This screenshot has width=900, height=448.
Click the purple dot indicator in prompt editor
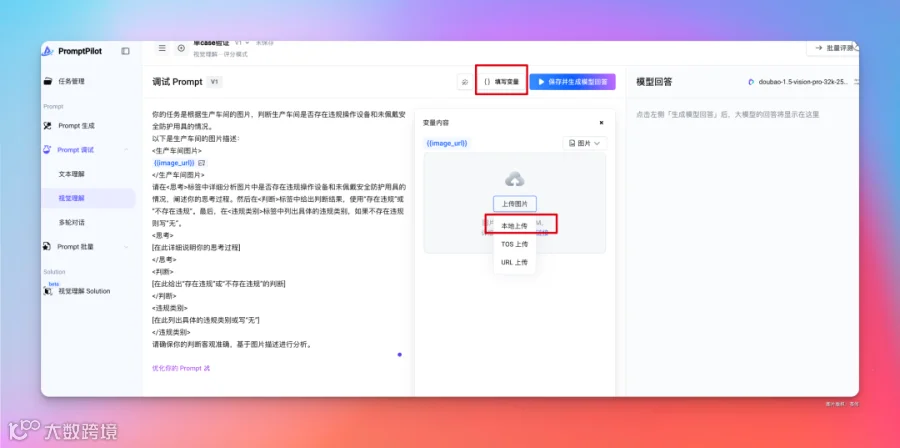click(x=399, y=354)
